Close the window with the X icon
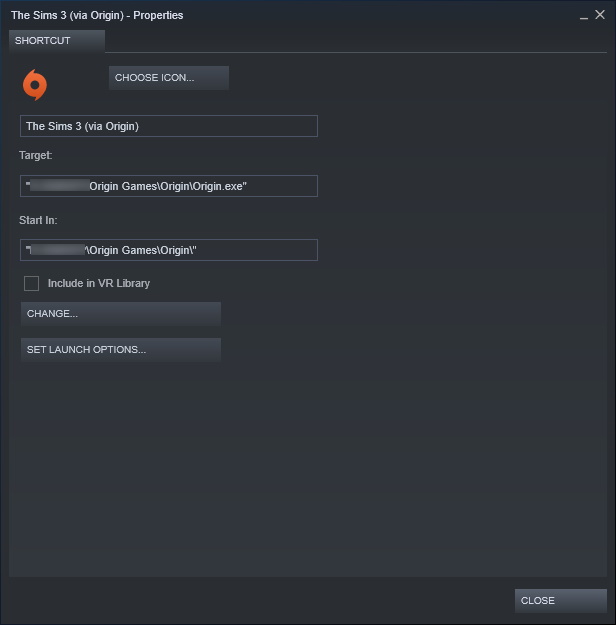 click(x=601, y=15)
